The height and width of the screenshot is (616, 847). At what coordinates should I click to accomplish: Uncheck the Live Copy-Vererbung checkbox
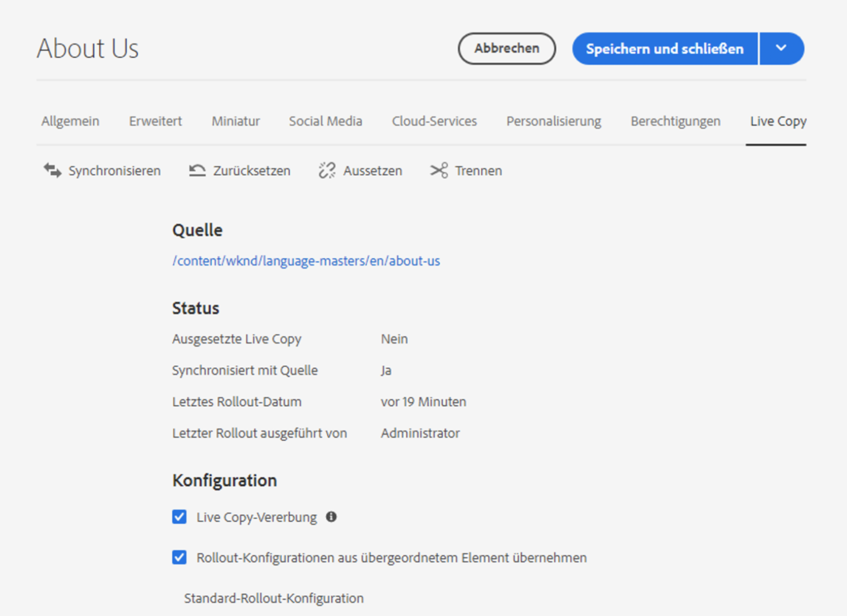point(179,517)
